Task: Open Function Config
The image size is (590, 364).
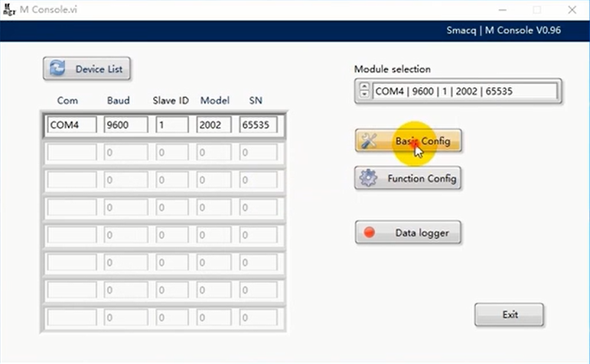Action: [408, 178]
